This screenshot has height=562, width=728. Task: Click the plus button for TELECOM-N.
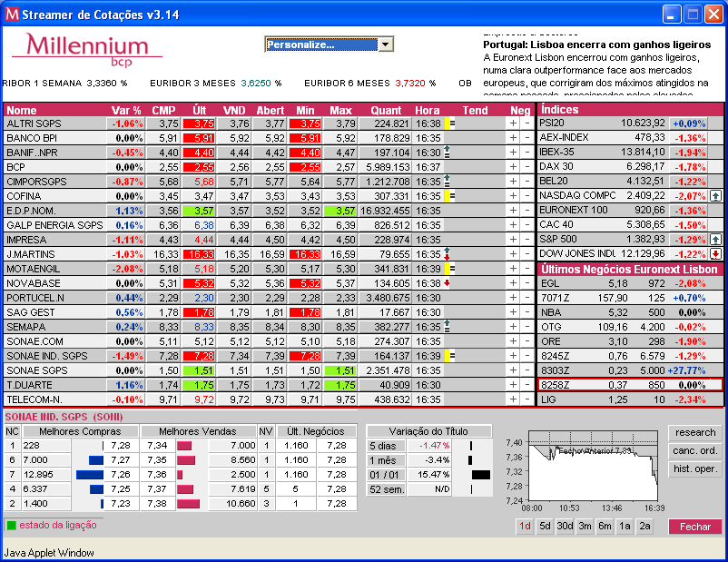pyautogui.click(x=513, y=399)
